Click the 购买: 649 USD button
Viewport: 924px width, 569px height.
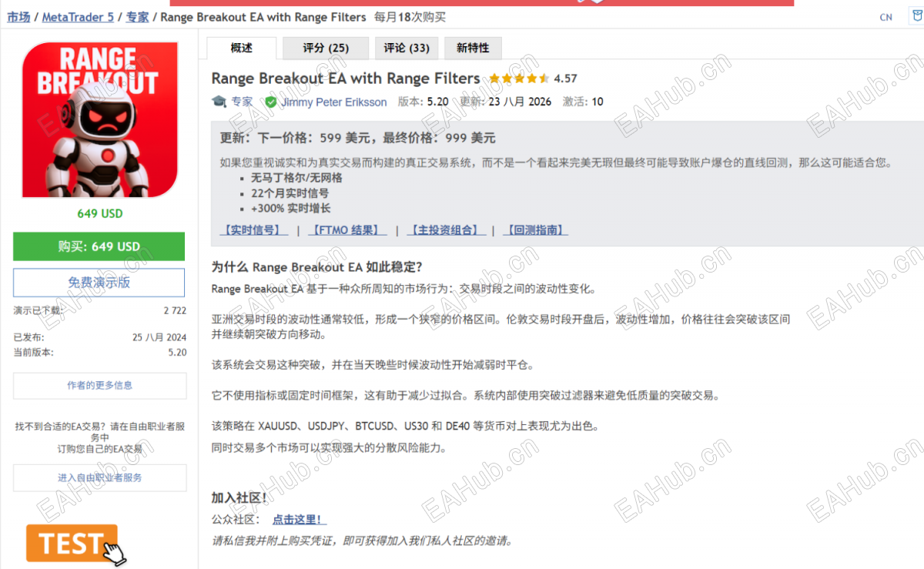coord(99,246)
